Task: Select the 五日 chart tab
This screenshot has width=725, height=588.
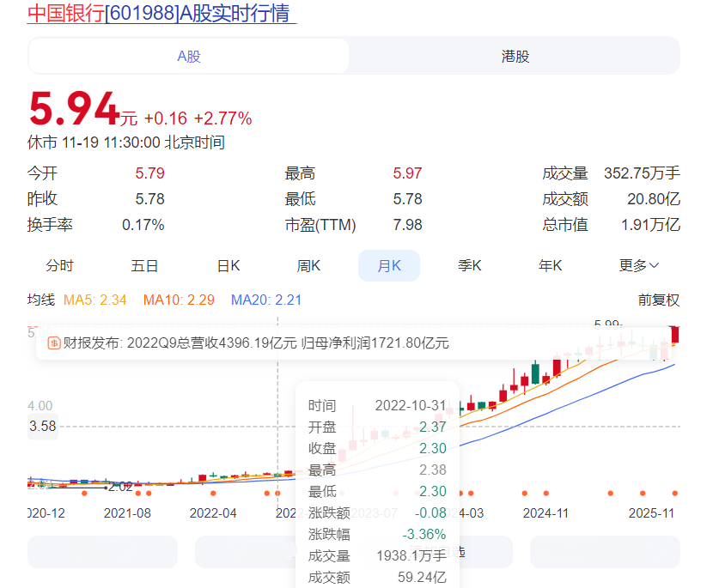Action: 144,265
